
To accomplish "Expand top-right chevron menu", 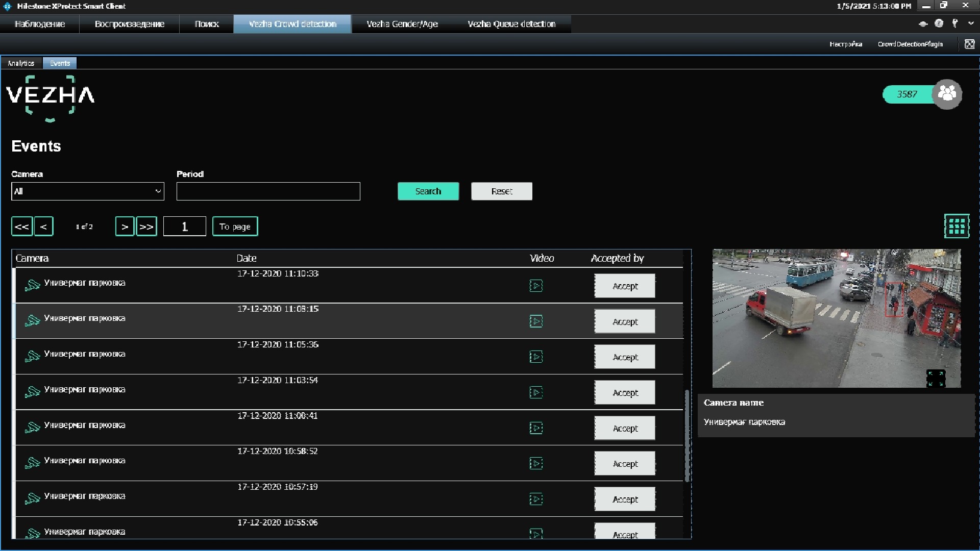I will click(x=971, y=23).
